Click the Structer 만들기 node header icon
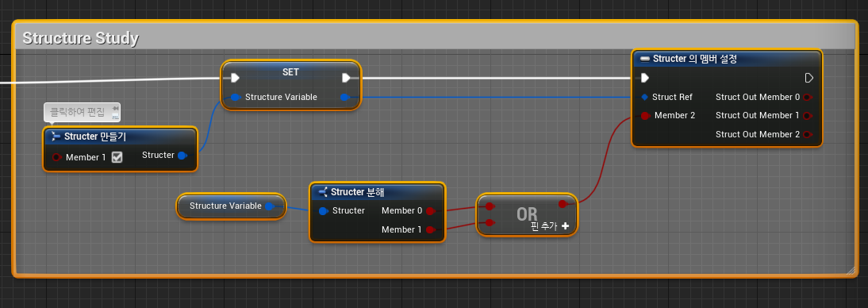Screen dimensions: 868x308 pyautogui.click(x=56, y=137)
